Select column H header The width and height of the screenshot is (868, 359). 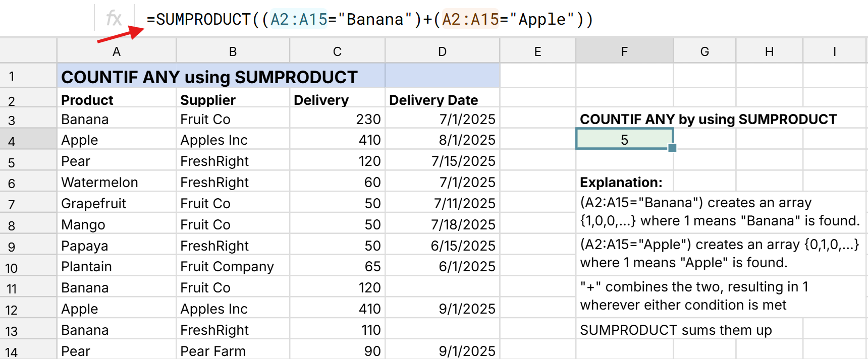click(769, 51)
